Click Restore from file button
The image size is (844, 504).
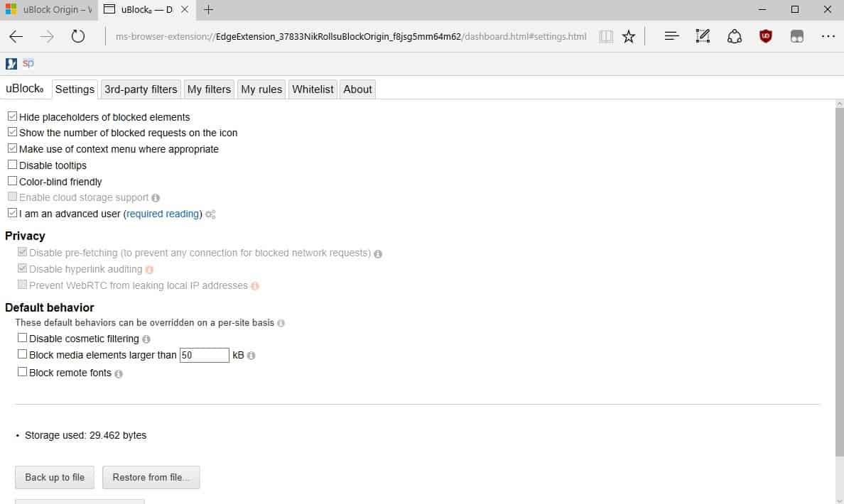pos(151,478)
